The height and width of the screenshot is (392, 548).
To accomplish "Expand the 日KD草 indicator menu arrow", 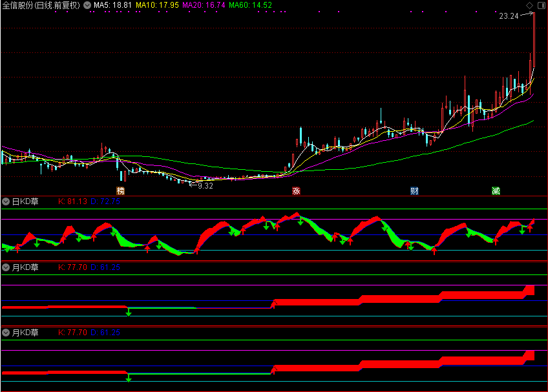I will coord(6,201).
